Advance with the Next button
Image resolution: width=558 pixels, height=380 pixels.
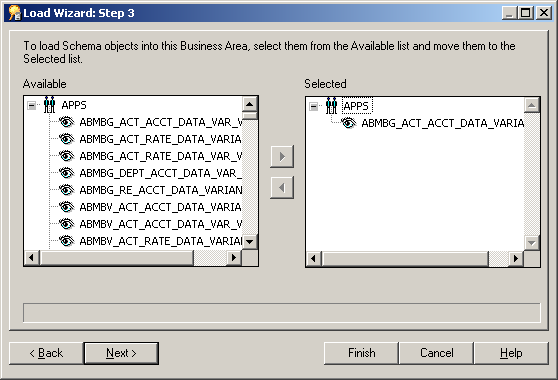(x=121, y=353)
